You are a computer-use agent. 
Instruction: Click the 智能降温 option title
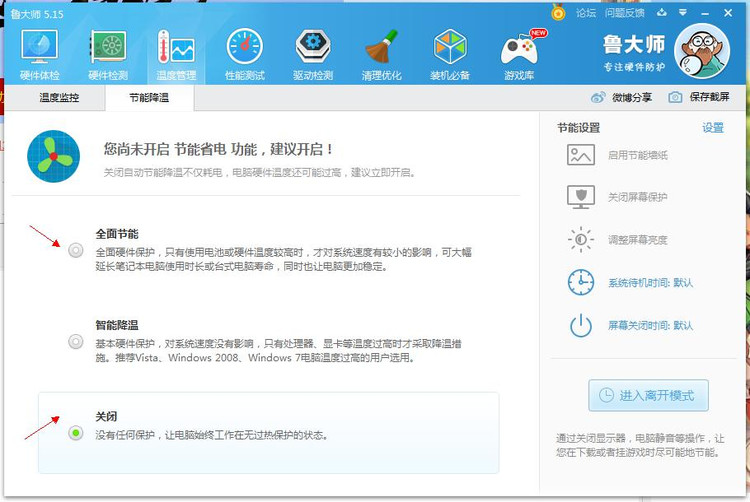click(x=117, y=325)
